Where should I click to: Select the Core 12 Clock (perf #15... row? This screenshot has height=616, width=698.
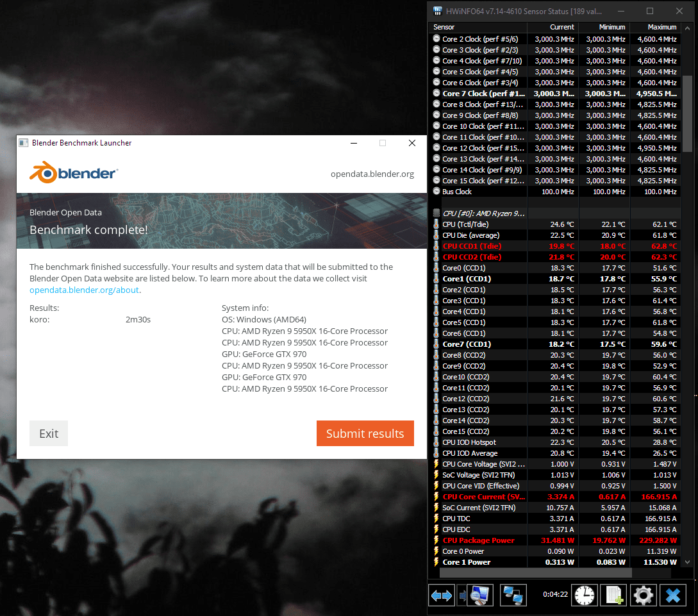[554, 148]
